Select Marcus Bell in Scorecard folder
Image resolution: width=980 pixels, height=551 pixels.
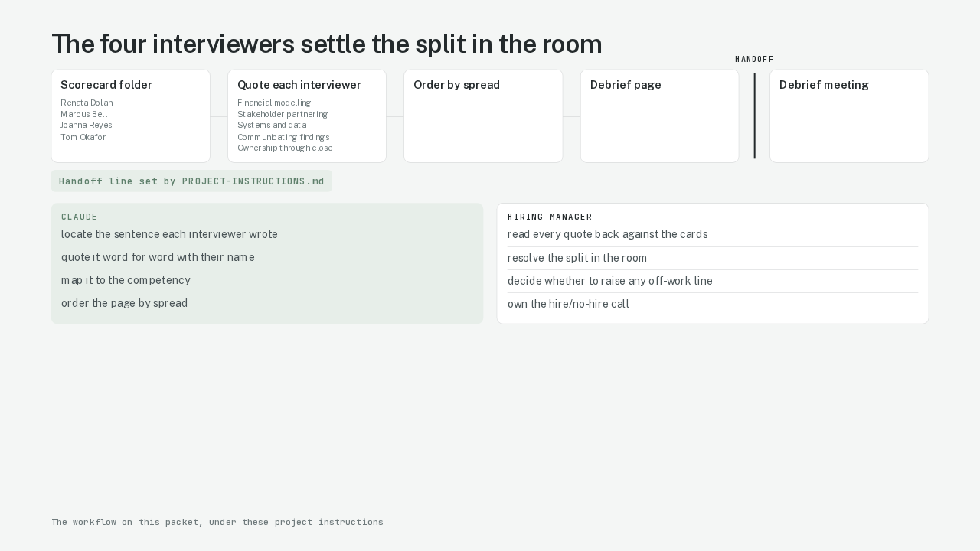(x=84, y=114)
